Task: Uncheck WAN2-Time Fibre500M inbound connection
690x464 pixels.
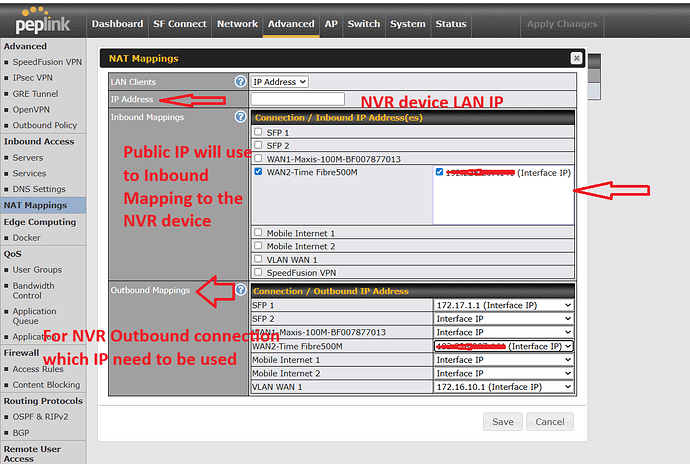Action: tap(259, 172)
